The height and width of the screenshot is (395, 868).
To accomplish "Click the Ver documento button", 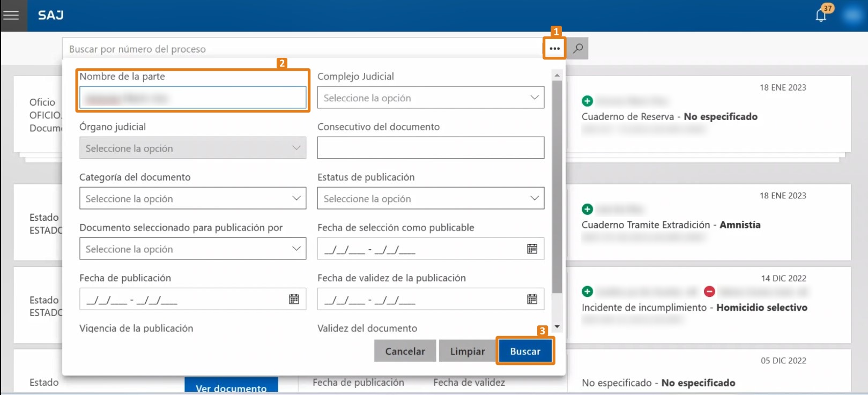I will (231, 386).
